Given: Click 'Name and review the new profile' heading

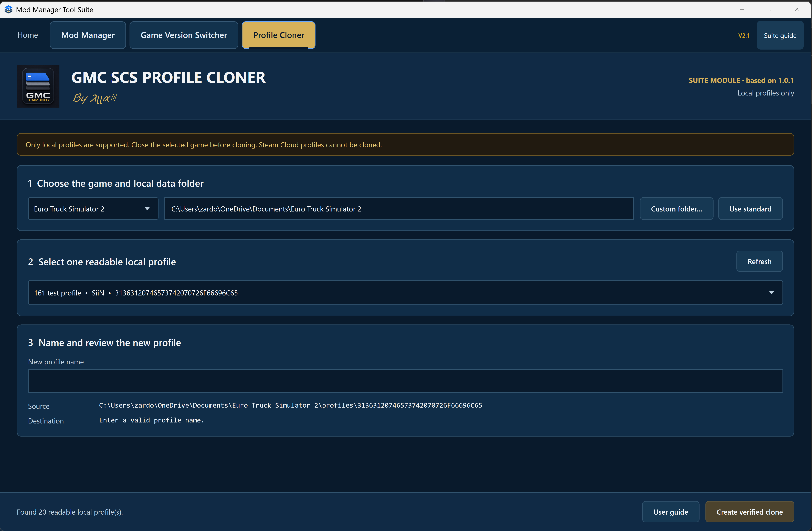Looking at the screenshot, I should click(110, 343).
